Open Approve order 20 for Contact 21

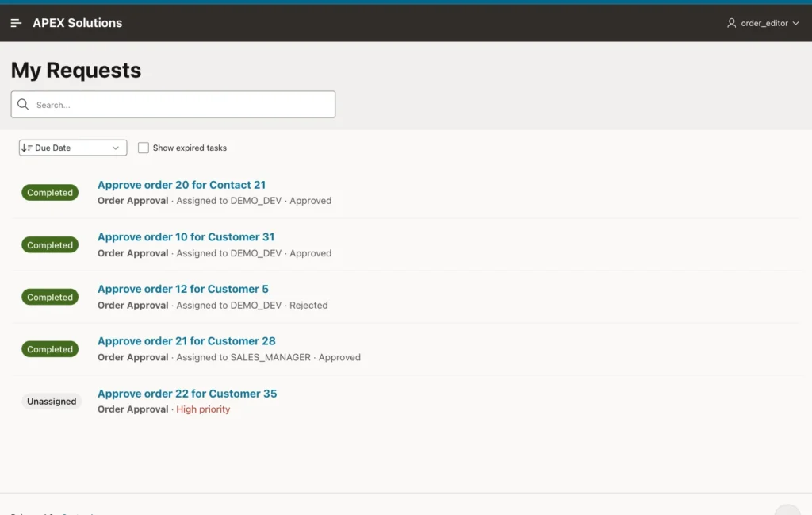click(182, 184)
